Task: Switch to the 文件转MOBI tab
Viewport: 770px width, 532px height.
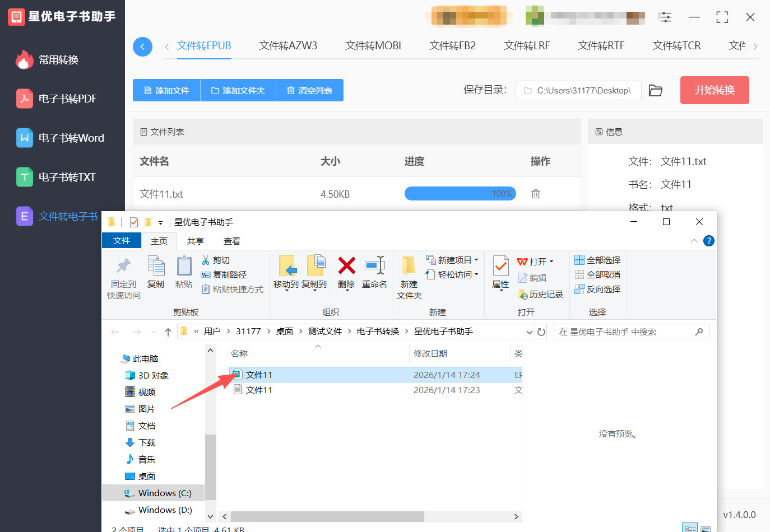Action: pyautogui.click(x=373, y=46)
